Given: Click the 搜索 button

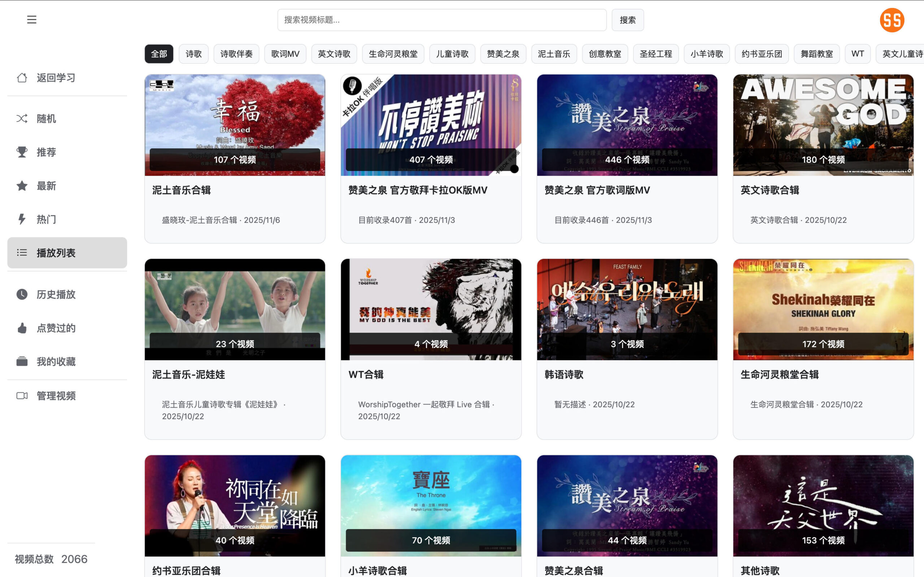Looking at the screenshot, I should [627, 20].
